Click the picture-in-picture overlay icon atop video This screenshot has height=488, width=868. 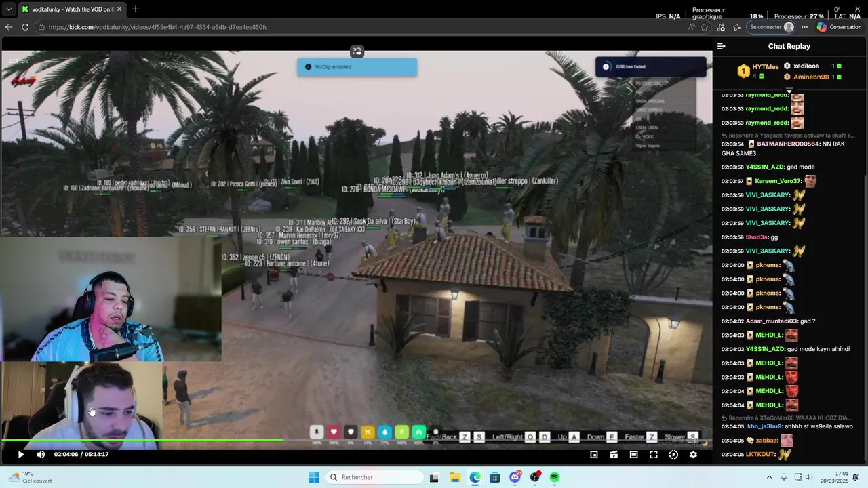[357, 52]
